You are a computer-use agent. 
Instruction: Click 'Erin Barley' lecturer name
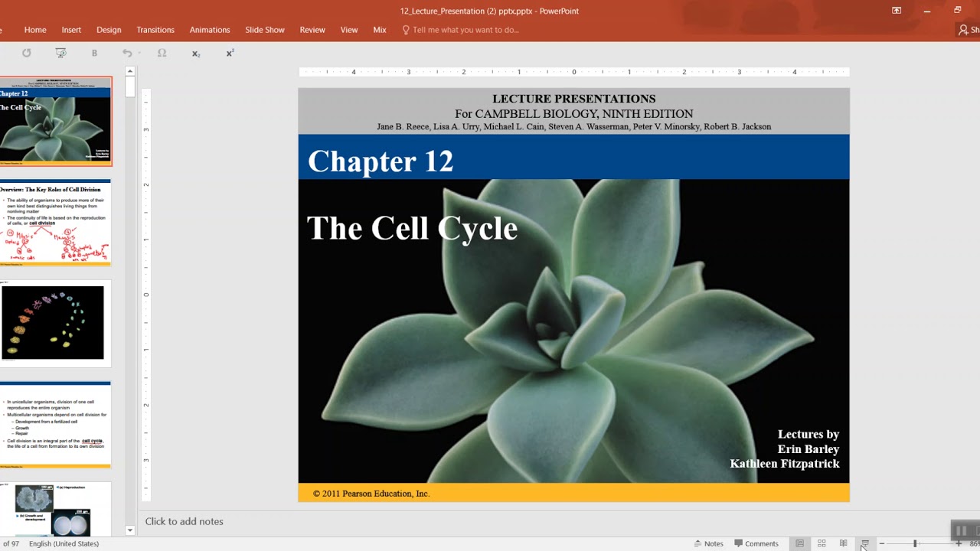click(x=808, y=449)
